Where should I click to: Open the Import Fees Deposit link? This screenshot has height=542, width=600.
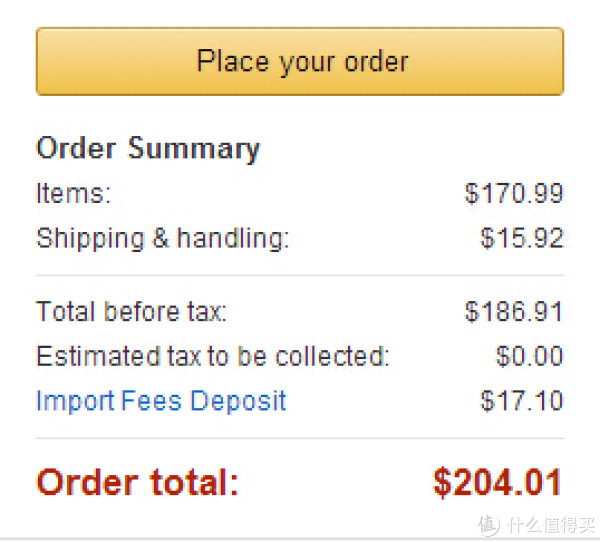coord(161,401)
